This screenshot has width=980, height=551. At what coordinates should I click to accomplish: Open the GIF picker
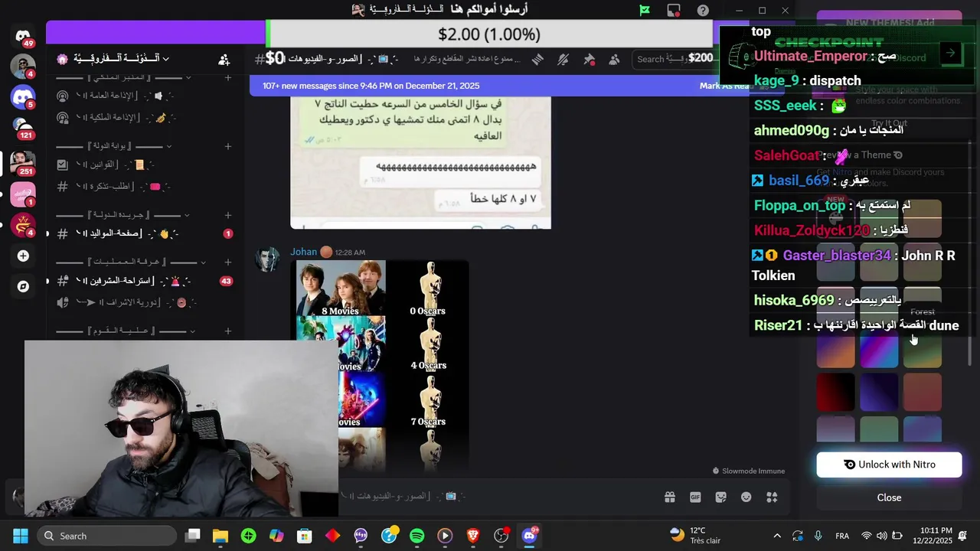[695, 497]
